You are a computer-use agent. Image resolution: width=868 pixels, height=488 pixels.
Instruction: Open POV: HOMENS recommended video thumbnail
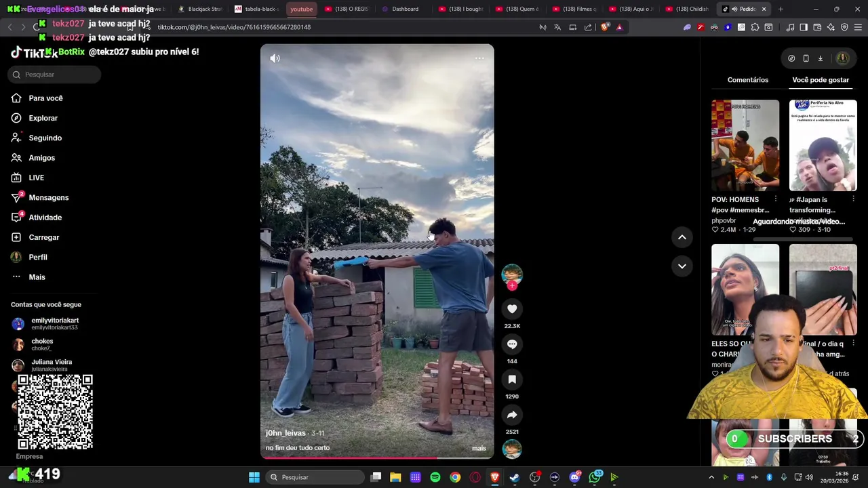(745, 145)
